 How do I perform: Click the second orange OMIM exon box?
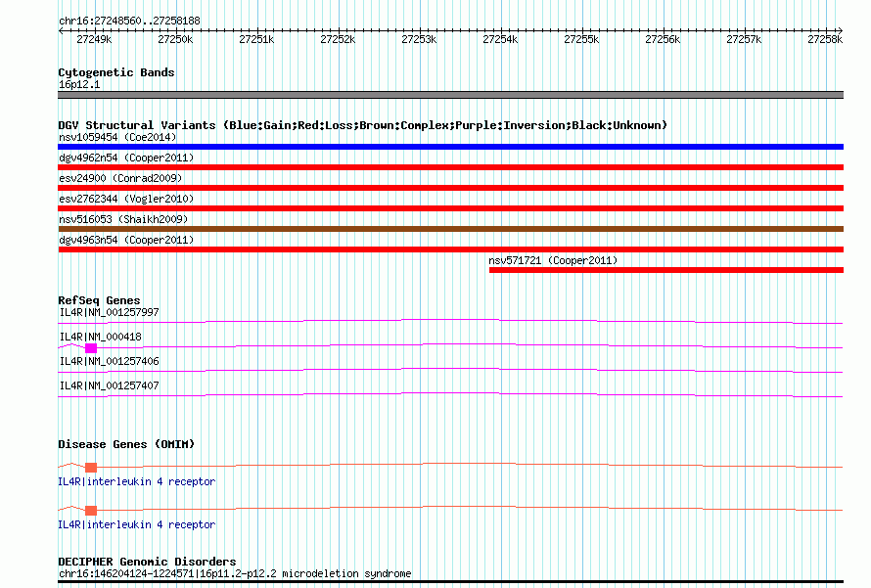(x=91, y=511)
